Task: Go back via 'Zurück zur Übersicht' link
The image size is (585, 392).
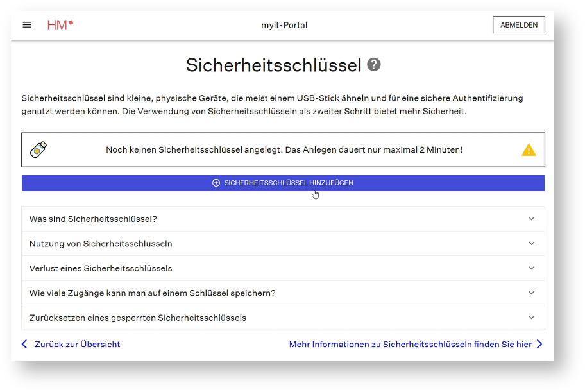Action: click(77, 345)
